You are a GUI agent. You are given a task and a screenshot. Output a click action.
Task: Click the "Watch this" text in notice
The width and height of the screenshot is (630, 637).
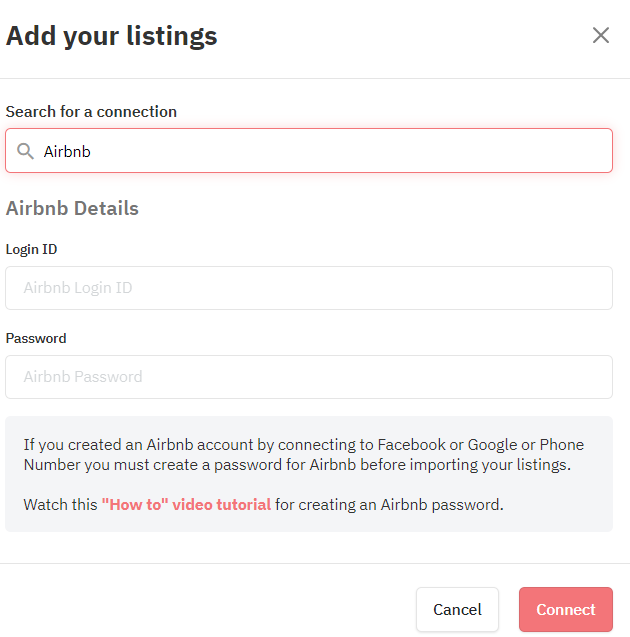click(61, 505)
